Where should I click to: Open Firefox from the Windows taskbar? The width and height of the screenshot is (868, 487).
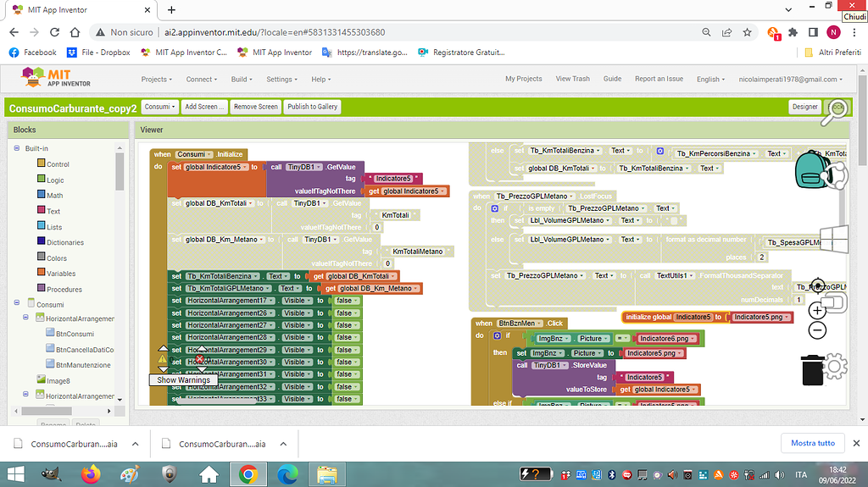[x=91, y=474]
